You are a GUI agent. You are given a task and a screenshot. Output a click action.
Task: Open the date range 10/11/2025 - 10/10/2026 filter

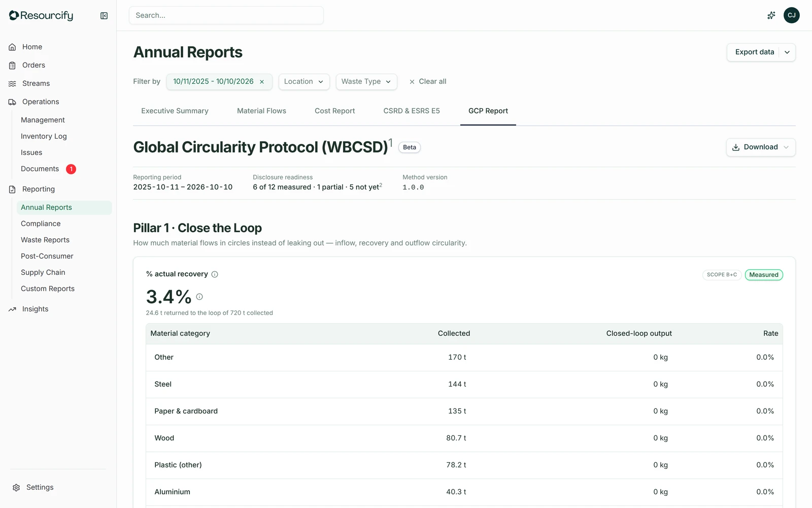point(213,81)
